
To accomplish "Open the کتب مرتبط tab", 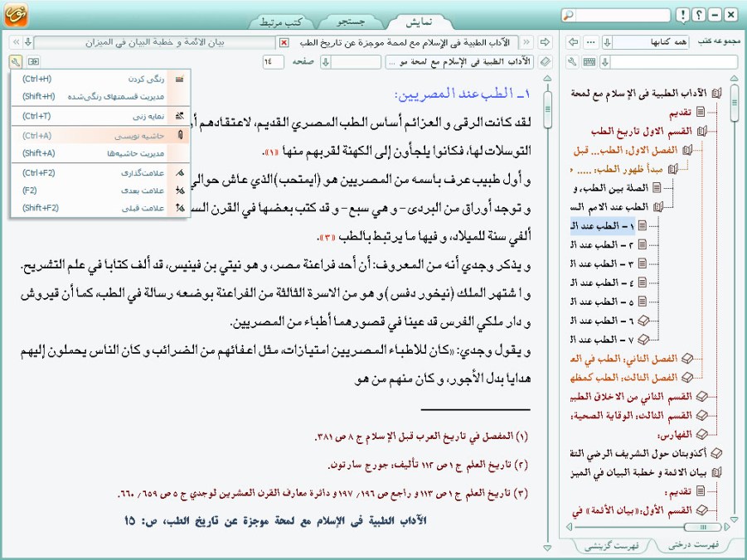I will (x=281, y=22).
